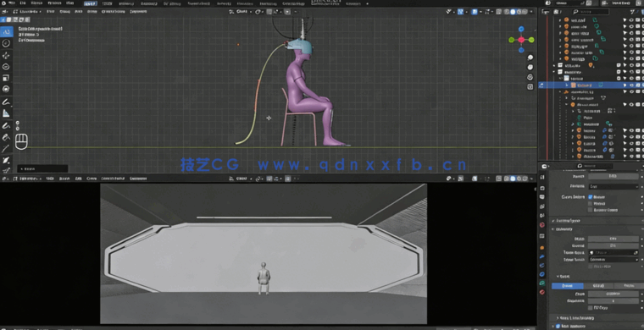Screen dimensions: 644x330
Task: Open the Tool properties tab
Action: pyautogui.click(x=542, y=177)
